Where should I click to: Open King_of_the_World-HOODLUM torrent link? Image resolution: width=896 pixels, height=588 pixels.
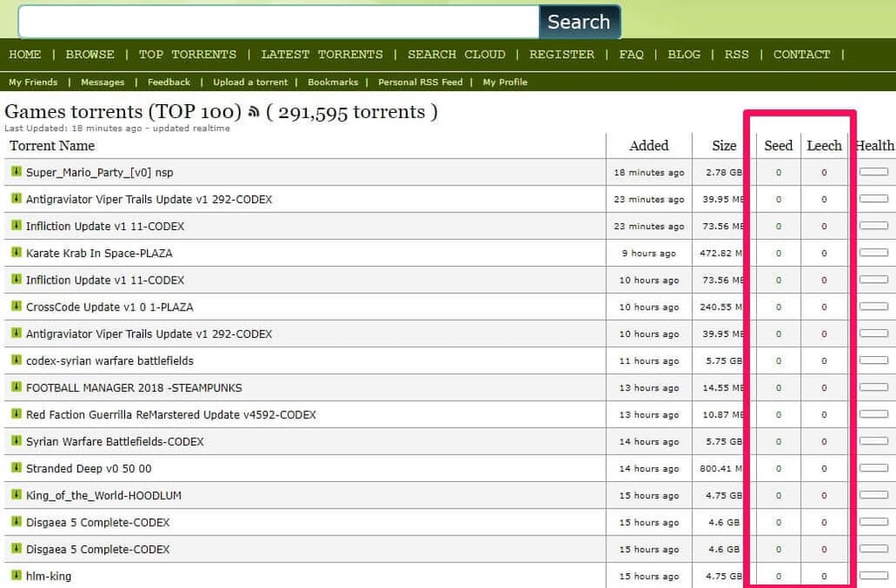pyautogui.click(x=103, y=495)
